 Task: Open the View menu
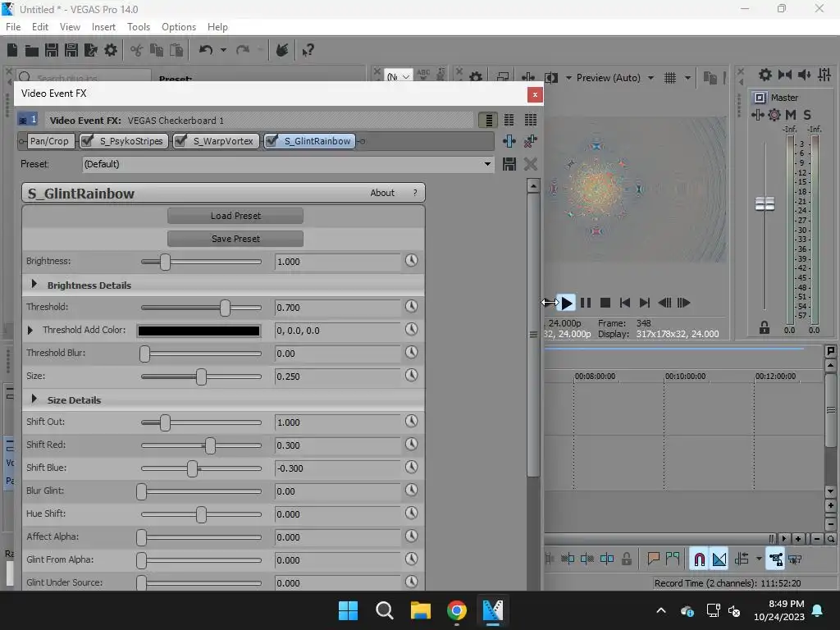coord(70,27)
